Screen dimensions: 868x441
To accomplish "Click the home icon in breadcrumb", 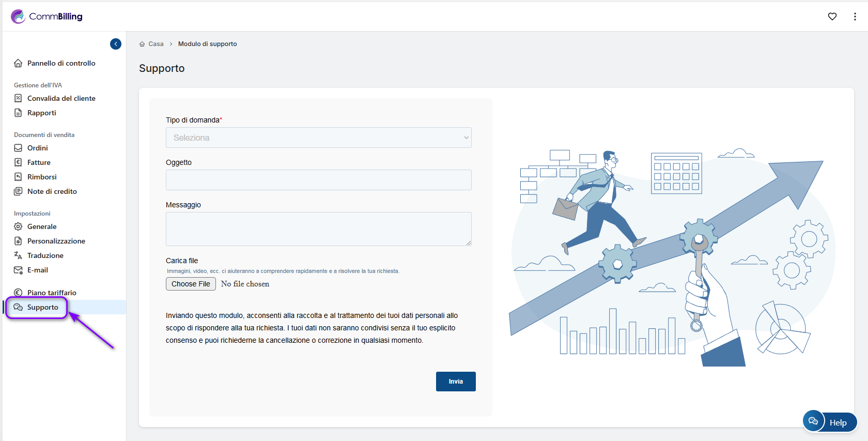I will [142, 44].
